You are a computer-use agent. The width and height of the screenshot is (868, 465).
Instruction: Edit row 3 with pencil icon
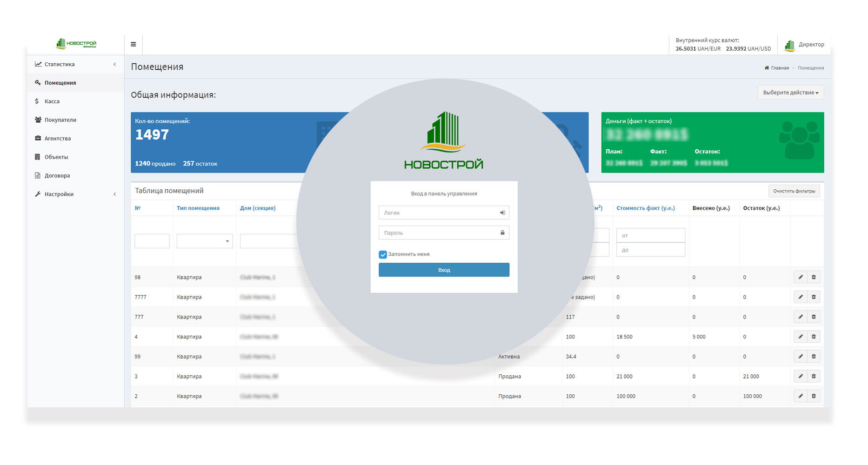(801, 377)
